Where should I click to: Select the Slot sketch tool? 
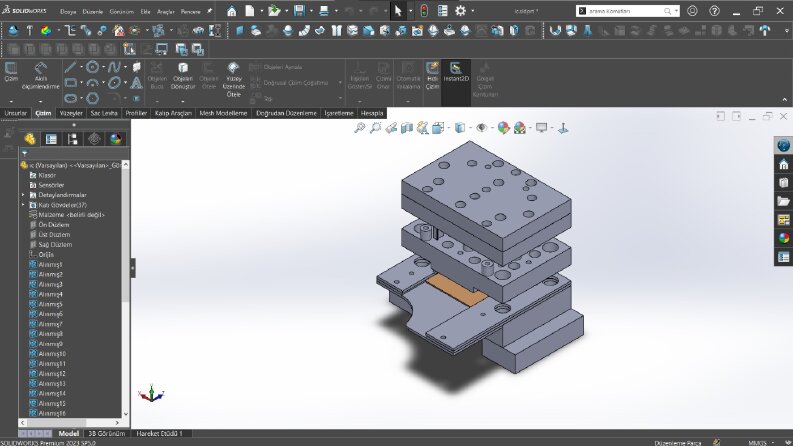(71, 98)
